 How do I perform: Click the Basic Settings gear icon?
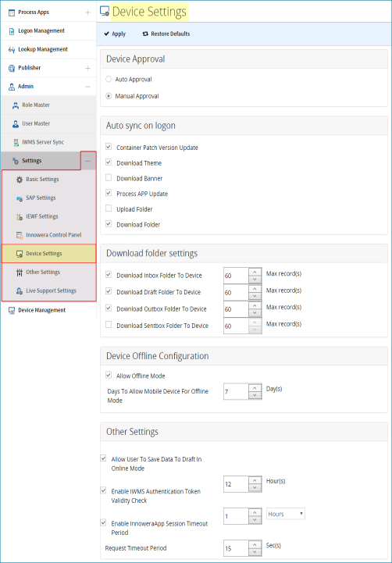(x=20, y=180)
